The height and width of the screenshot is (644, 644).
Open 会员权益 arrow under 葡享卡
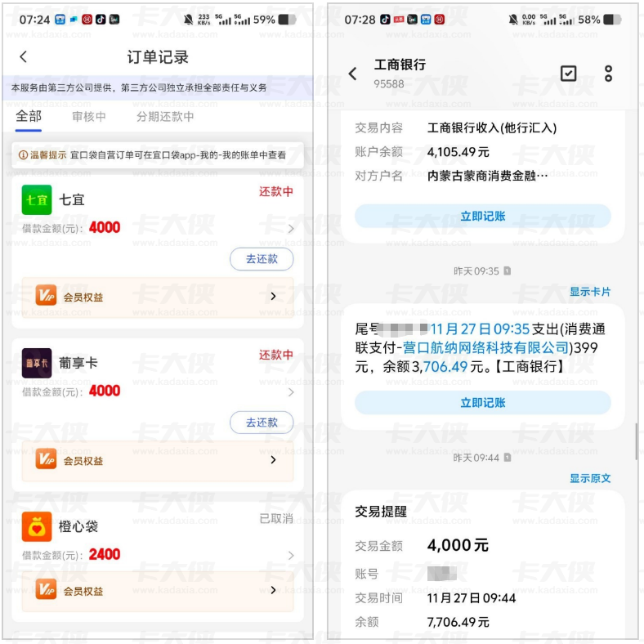pyautogui.click(x=273, y=459)
